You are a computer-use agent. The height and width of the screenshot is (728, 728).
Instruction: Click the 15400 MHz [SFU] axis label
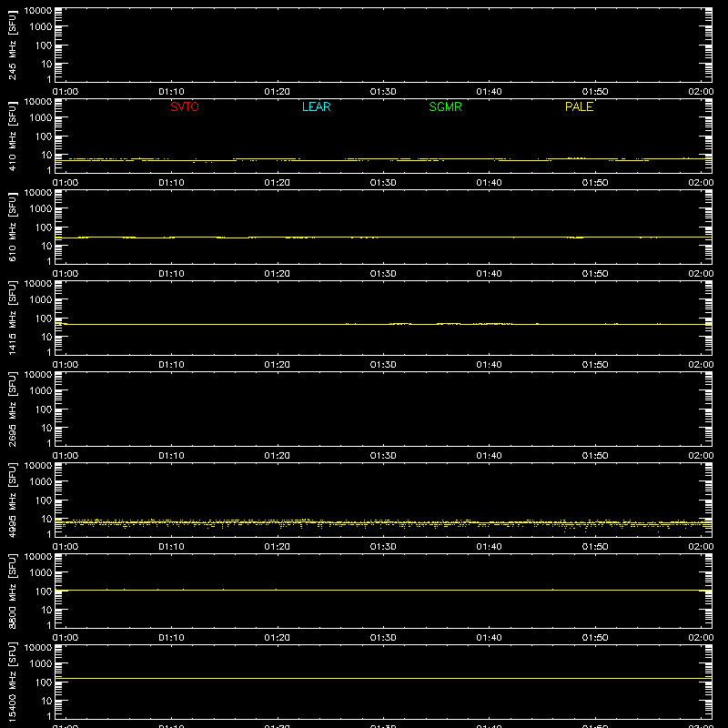click(x=12, y=682)
